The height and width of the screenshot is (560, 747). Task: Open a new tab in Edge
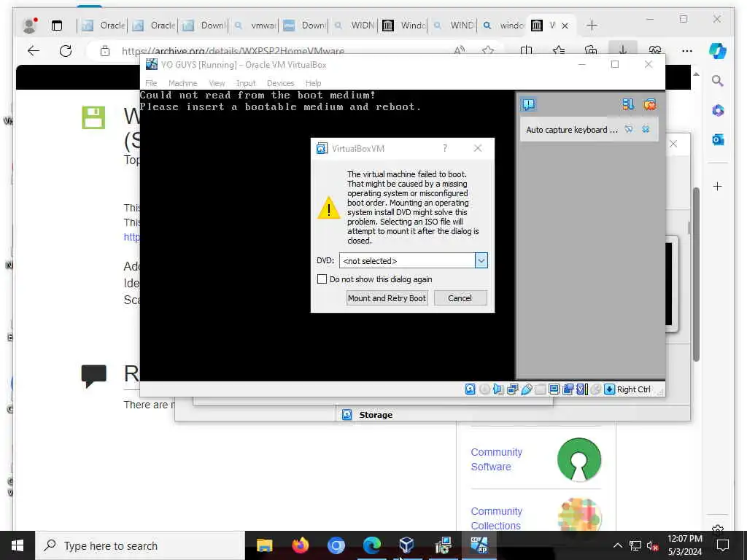[x=592, y=26]
